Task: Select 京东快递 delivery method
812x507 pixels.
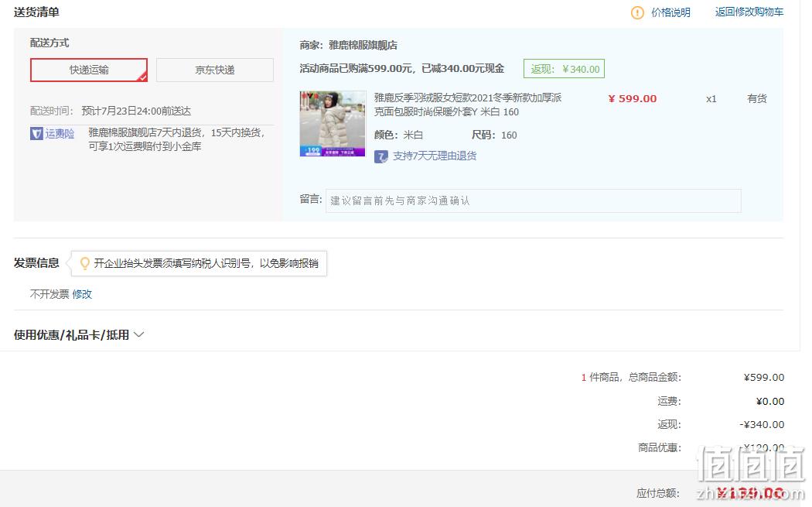Action: point(215,70)
